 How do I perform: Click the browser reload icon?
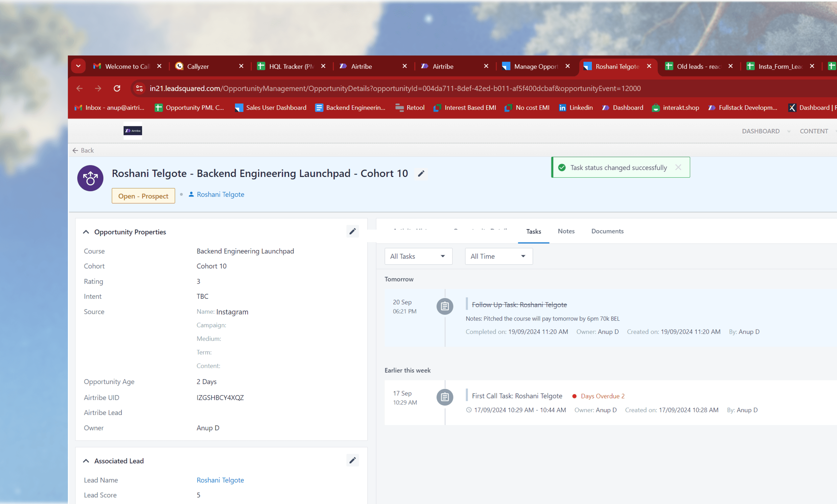(x=117, y=88)
